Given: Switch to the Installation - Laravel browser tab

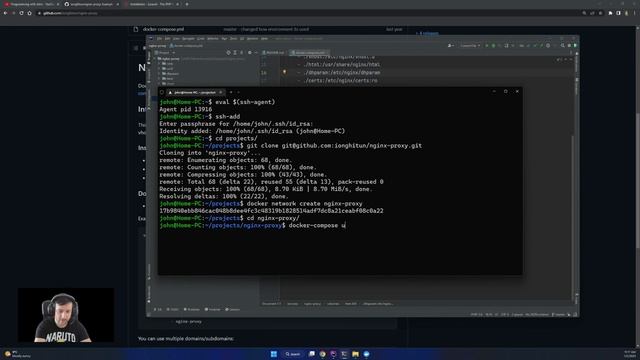Looking at the screenshot, I should [152, 4].
